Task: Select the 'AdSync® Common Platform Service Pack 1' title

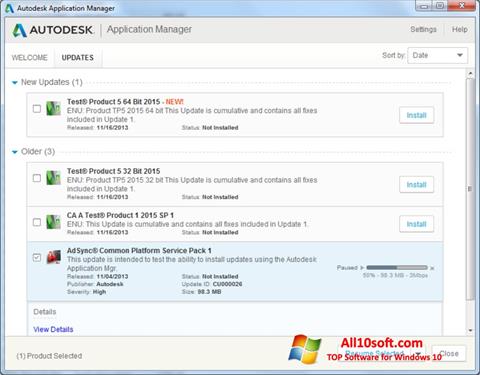Action: tap(139, 251)
